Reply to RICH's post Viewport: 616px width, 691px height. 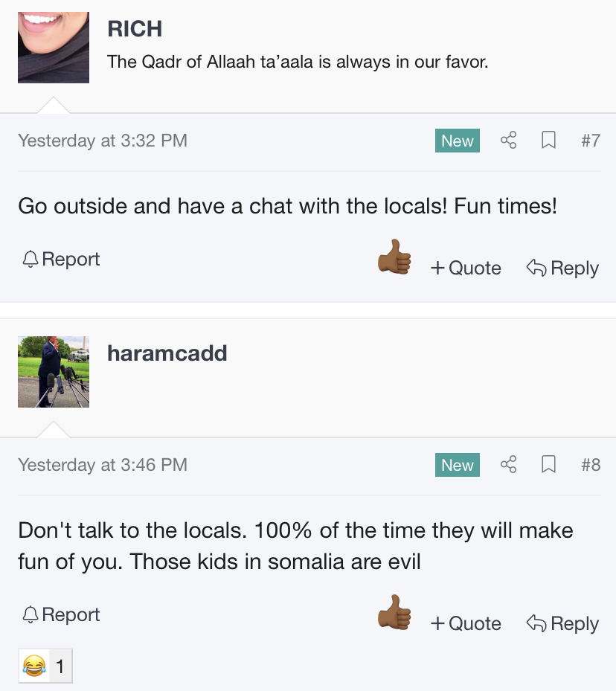[x=562, y=268]
